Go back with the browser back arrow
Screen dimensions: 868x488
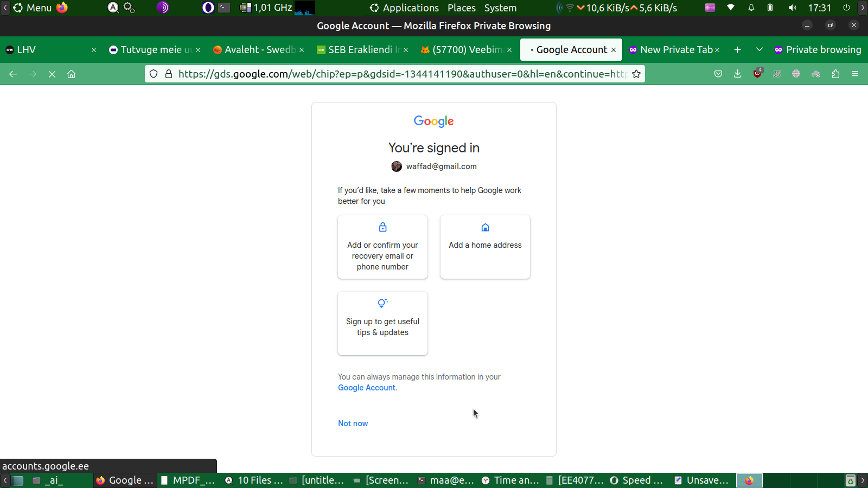click(x=13, y=74)
